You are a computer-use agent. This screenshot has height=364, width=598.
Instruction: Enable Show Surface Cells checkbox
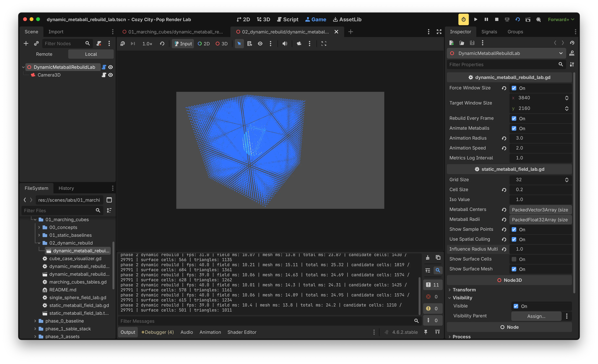514,259
